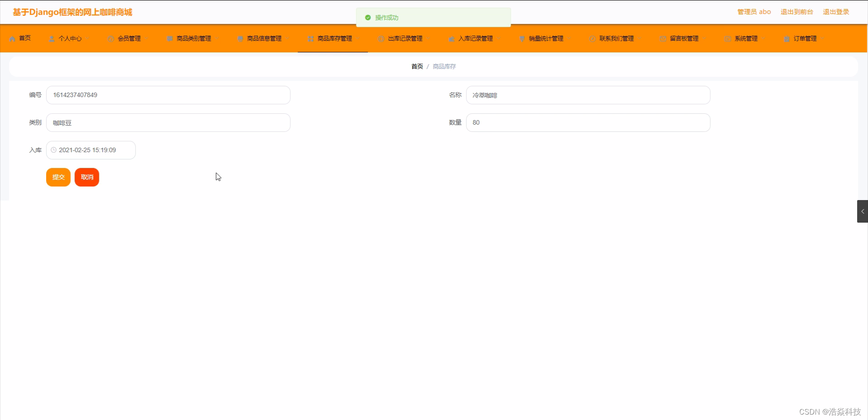Click the clipboard icon beside 订单管理
The height and width of the screenshot is (420, 868).
point(786,38)
